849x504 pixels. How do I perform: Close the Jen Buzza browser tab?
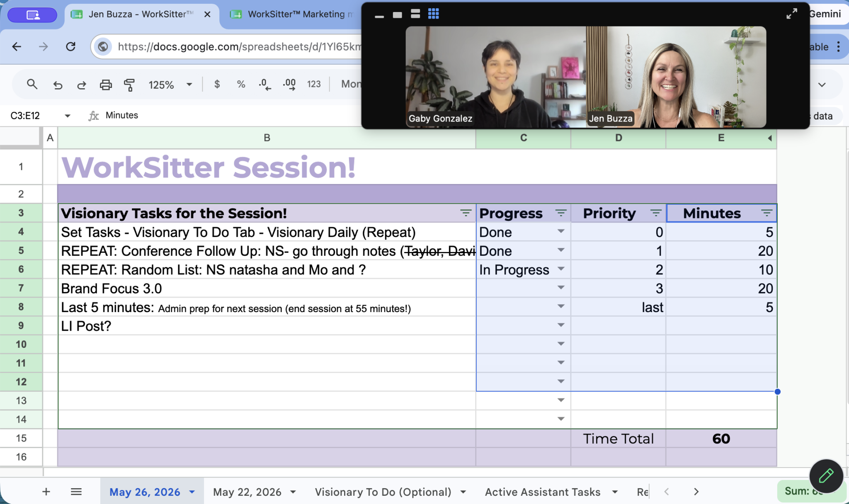tap(207, 15)
